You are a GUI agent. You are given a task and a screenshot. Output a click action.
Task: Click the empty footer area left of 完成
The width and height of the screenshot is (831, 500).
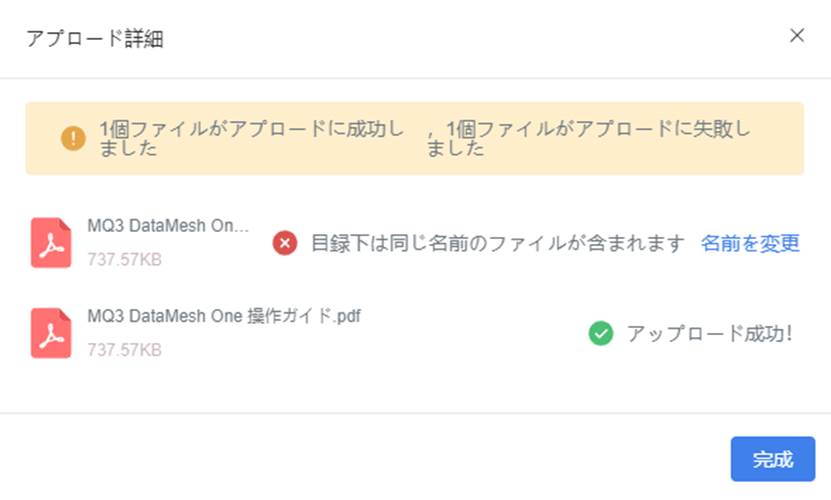click(x=400, y=459)
